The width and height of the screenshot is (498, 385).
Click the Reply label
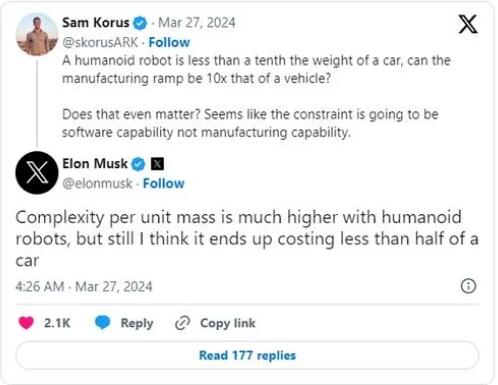point(137,323)
